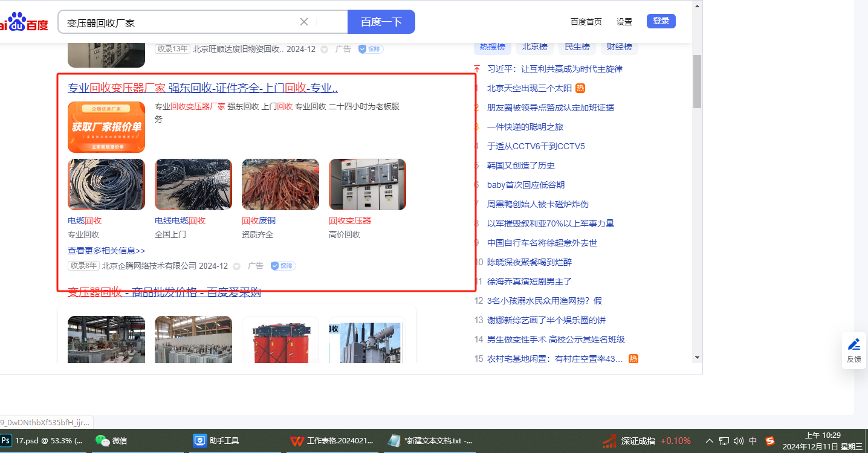Switch to the 北京榜 tab
This screenshot has width=868, height=453.
tap(534, 47)
